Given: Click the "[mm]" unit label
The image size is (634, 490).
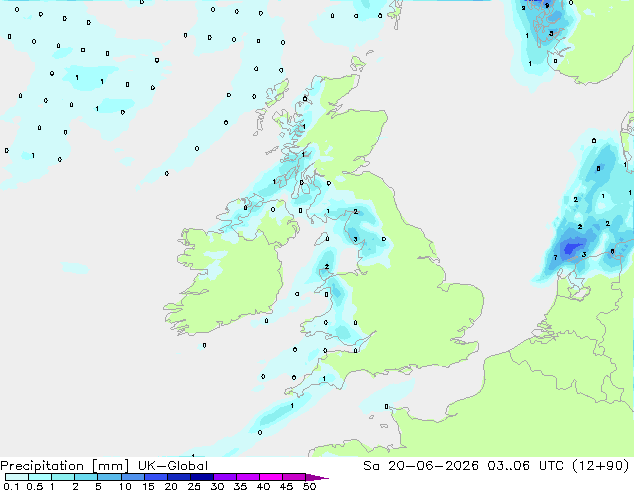Looking at the screenshot, I should [110, 466].
